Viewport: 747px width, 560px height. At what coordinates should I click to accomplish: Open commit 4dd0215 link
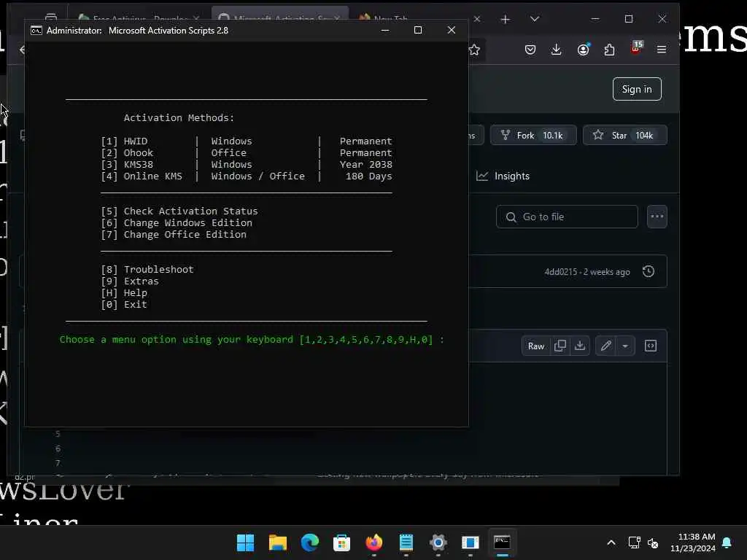(x=561, y=272)
